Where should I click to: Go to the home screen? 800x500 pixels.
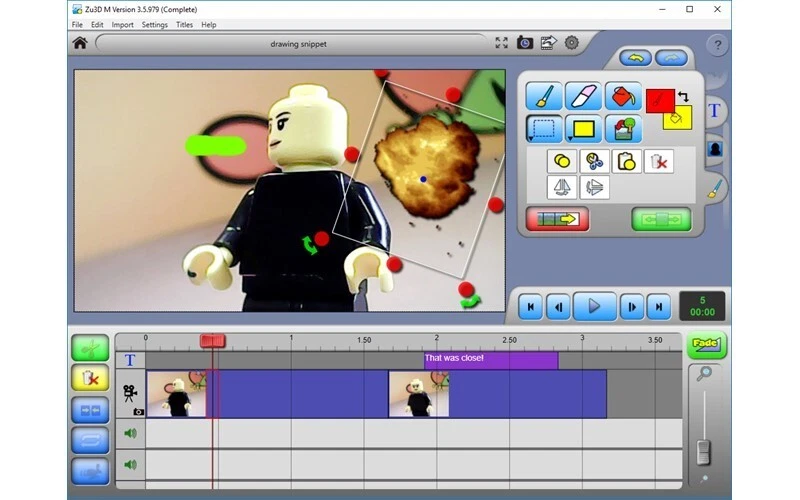coord(80,43)
